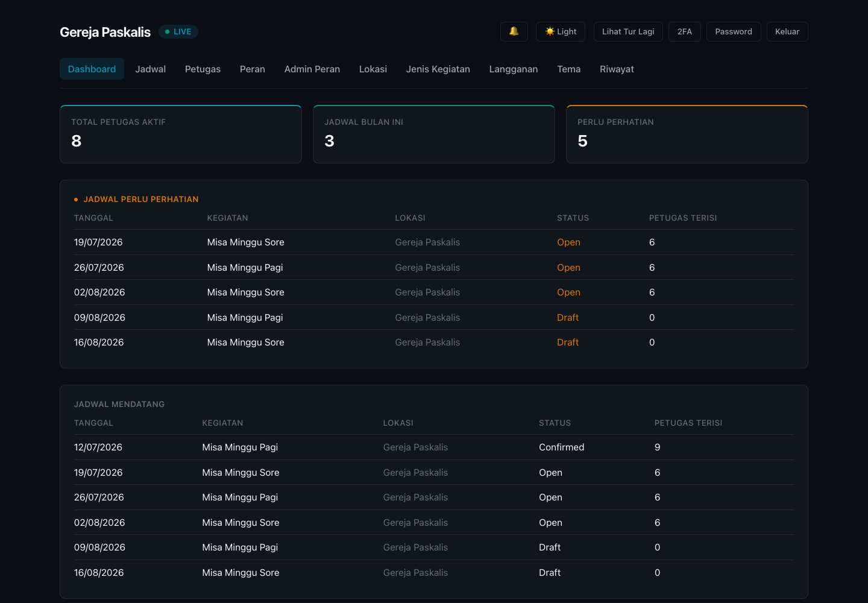Open 2FA settings

684,31
